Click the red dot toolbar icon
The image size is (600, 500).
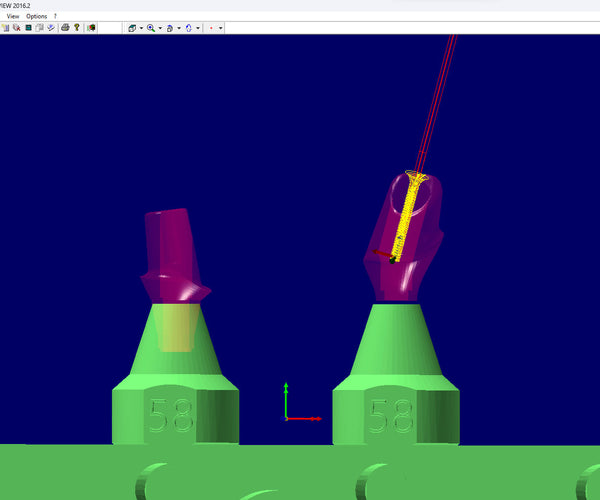click(211, 28)
